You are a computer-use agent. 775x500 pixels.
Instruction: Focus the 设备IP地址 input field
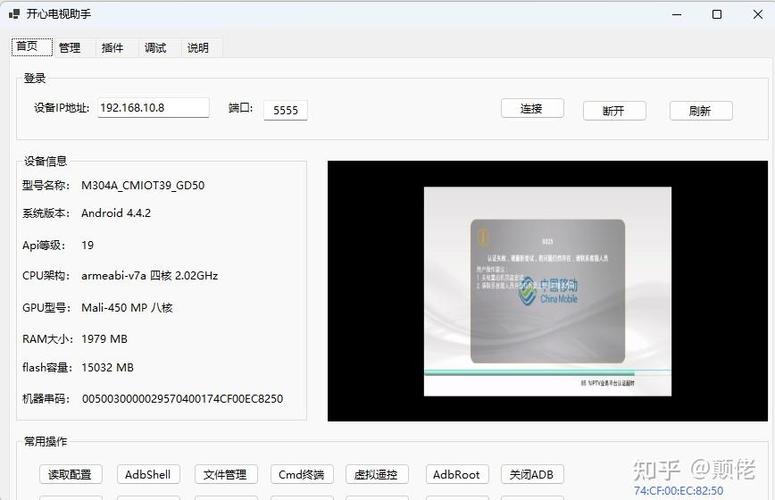click(153, 107)
